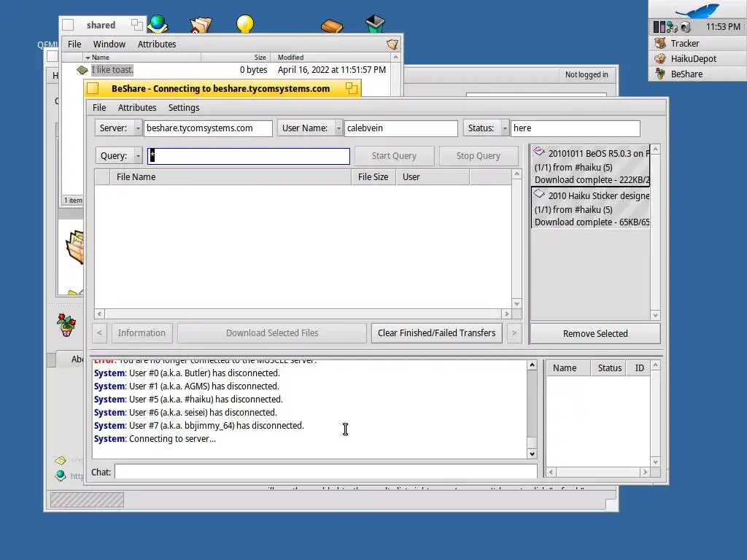This screenshot has height=560, width=747.
Task: Open the BeShare File menu
Action: pos(99,108)
